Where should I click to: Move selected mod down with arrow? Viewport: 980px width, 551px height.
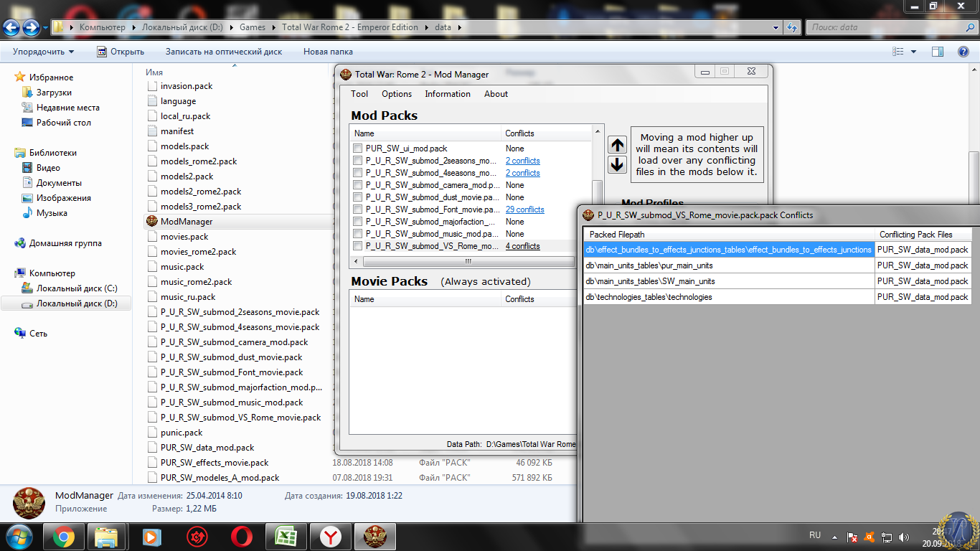(x=617, y=164)
